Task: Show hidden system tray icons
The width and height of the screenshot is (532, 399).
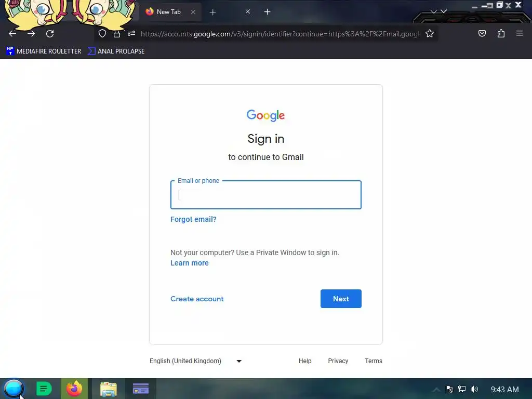Action: [x=436, y=390]
